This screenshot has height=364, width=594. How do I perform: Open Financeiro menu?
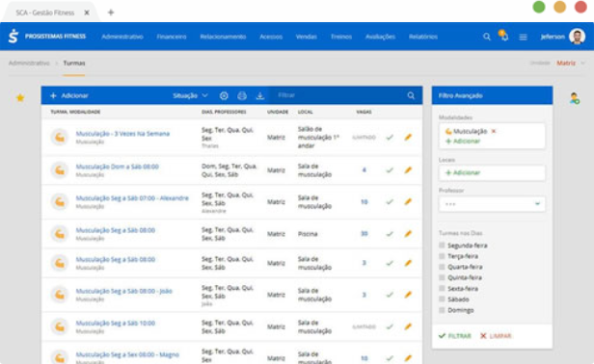[172, 37]
